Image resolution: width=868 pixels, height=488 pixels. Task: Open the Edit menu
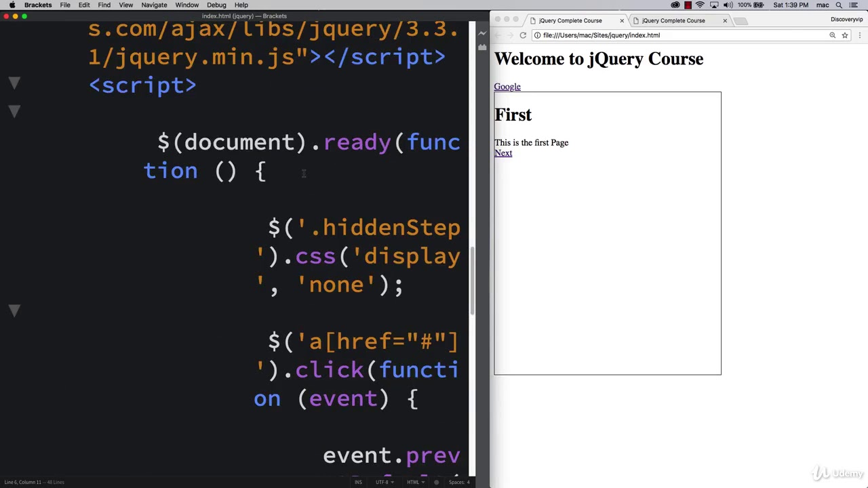[x=84, y=5]
